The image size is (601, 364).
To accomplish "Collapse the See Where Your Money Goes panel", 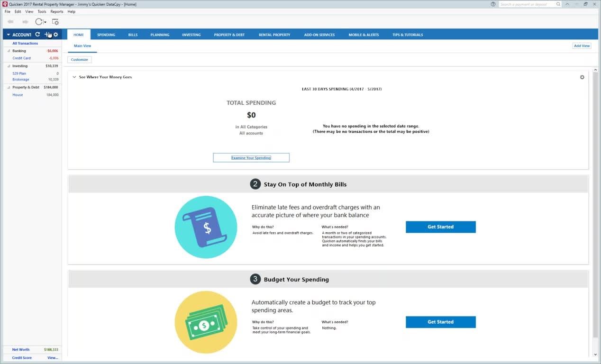I will (74, 77).
